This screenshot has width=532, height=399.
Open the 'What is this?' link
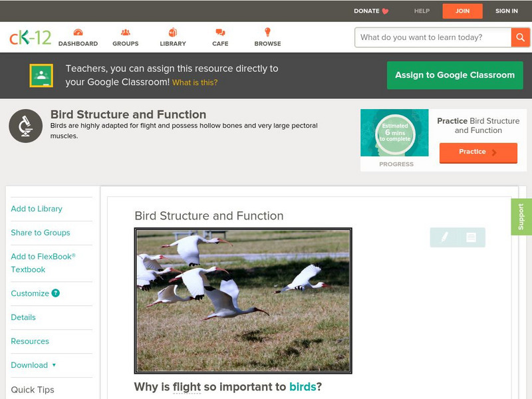pyautogui.click(x=195, y=82)
